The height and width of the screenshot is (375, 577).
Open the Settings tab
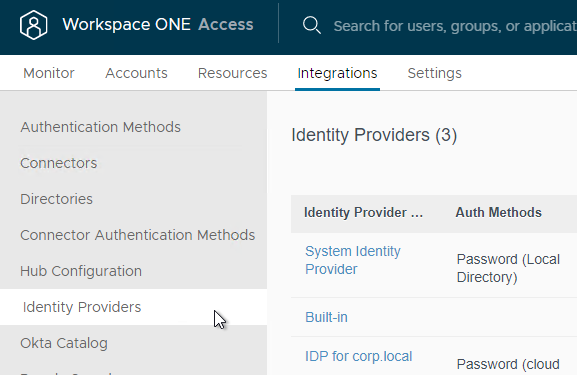[434, 73]
